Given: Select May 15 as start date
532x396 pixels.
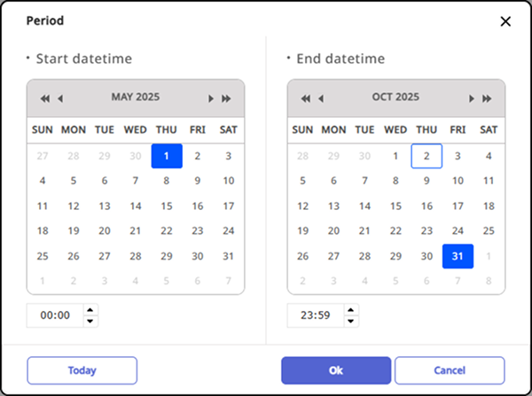Looking at the screenshot, I should 167,206.
